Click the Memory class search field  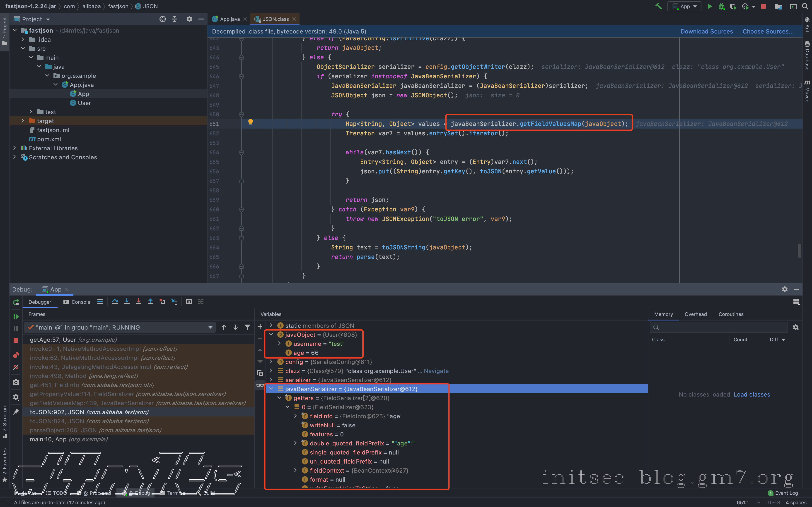point(721,327)
